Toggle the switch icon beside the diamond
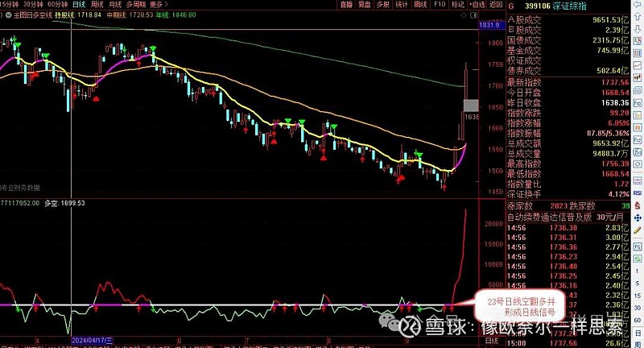Image resolution: width=644 pixels, height=348 pixels. tap(473, 15)
